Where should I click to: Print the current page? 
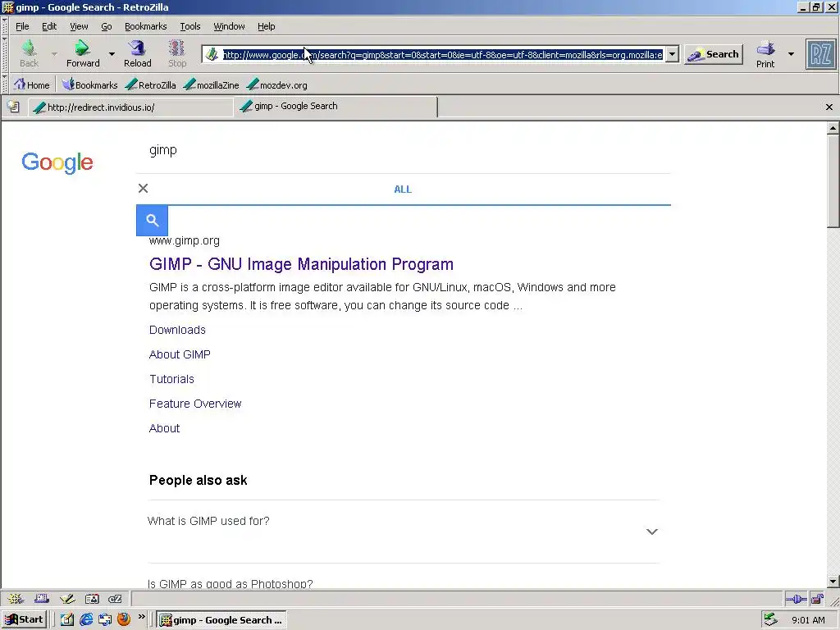(x=765, y=53)
